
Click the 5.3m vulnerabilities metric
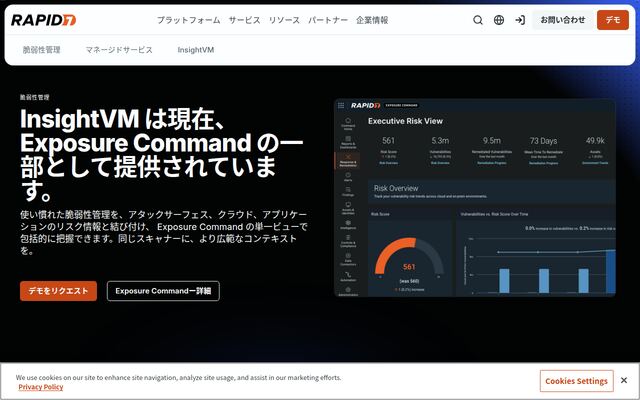point(440,141)
